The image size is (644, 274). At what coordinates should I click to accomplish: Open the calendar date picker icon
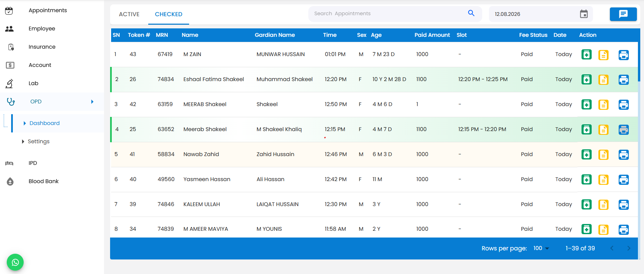coord(584,14)
